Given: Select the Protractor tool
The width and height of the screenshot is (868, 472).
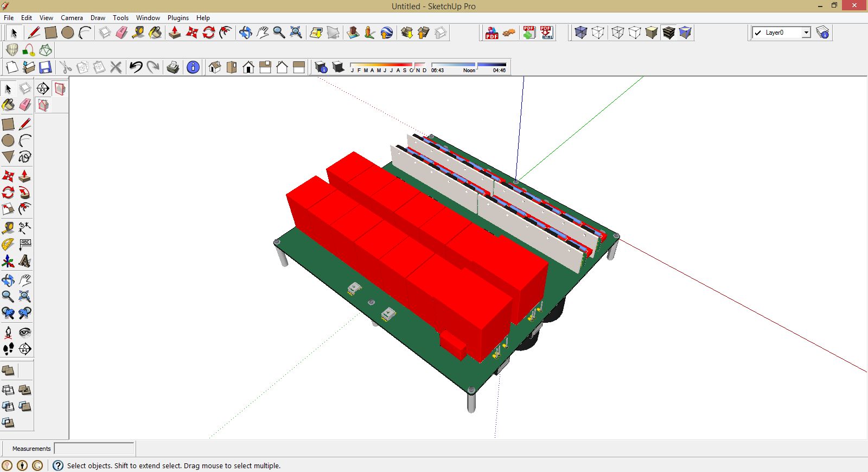Looking at the screenshot, I should (x=8, y=245).
